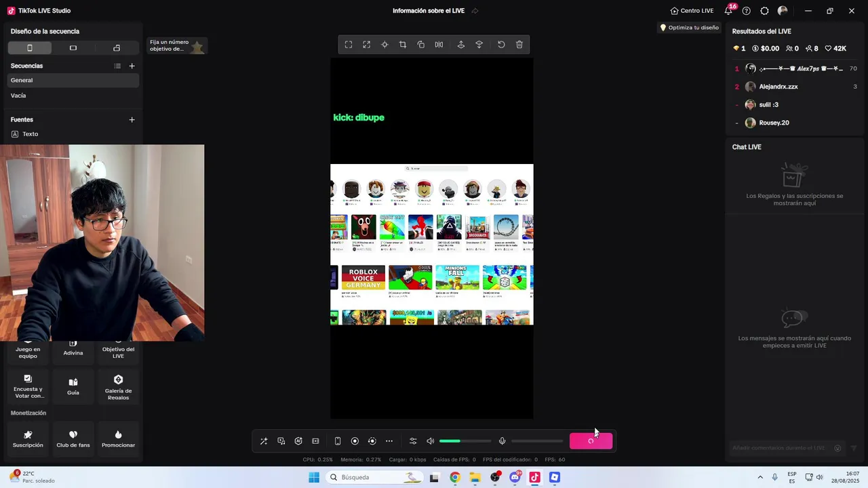Flip the source horizontally
Screen dimensions: 868x488
tap(439, 45)
